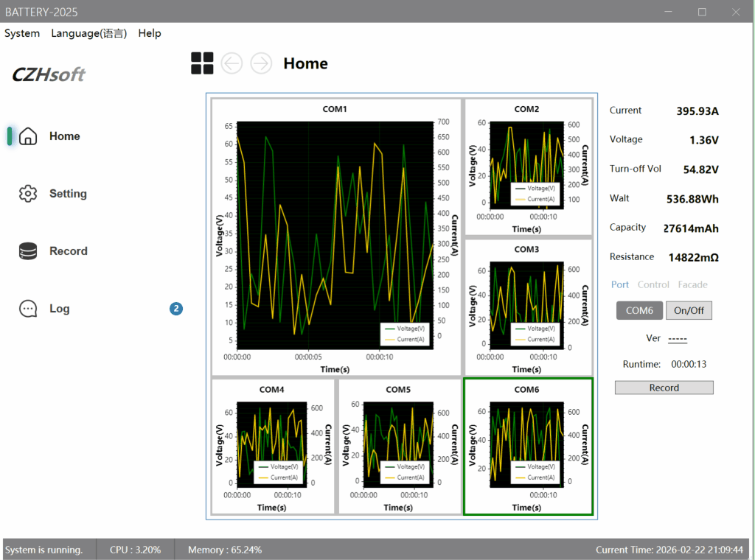This screenshot has width=755, height=560.
Task: Select the Home label in sidebar
Action: tap(65, 136)
